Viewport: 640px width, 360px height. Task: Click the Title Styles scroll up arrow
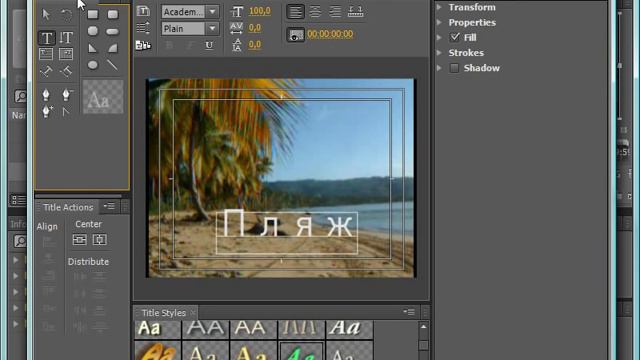[423, 327]
